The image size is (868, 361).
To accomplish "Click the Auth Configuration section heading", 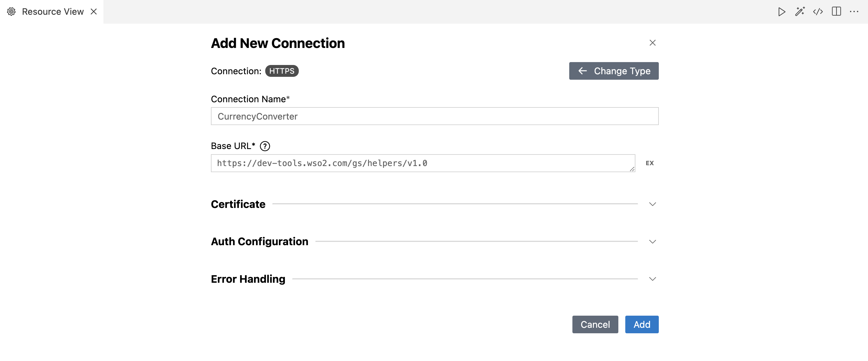I will point(259,241).
